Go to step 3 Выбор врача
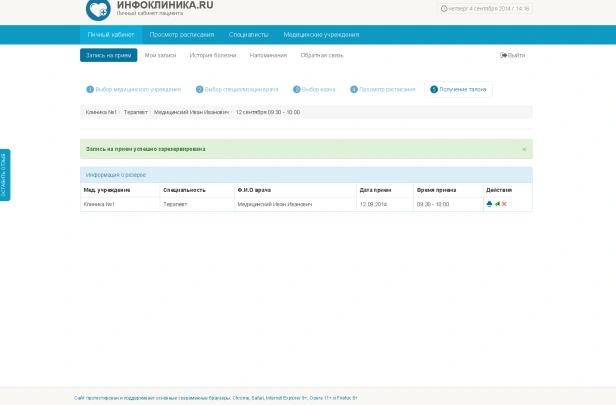The image size is (616, 405). (x=314, y=89)
